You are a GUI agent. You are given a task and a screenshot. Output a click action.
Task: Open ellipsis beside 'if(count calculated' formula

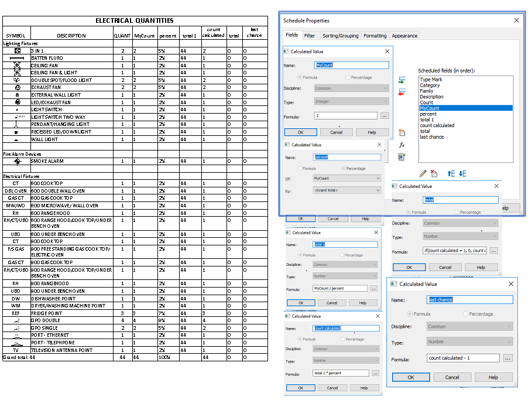click(493, 251)
